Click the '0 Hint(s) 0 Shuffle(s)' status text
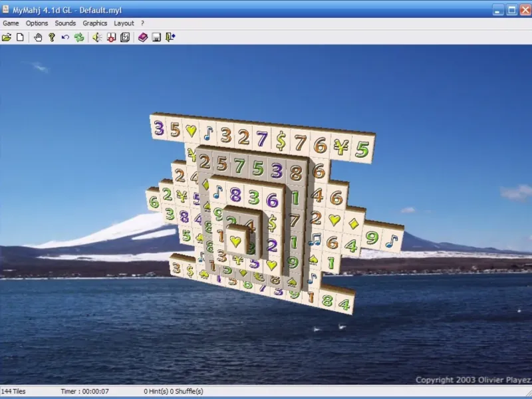Viewport: 532px width, 399px height. [174, 391]
